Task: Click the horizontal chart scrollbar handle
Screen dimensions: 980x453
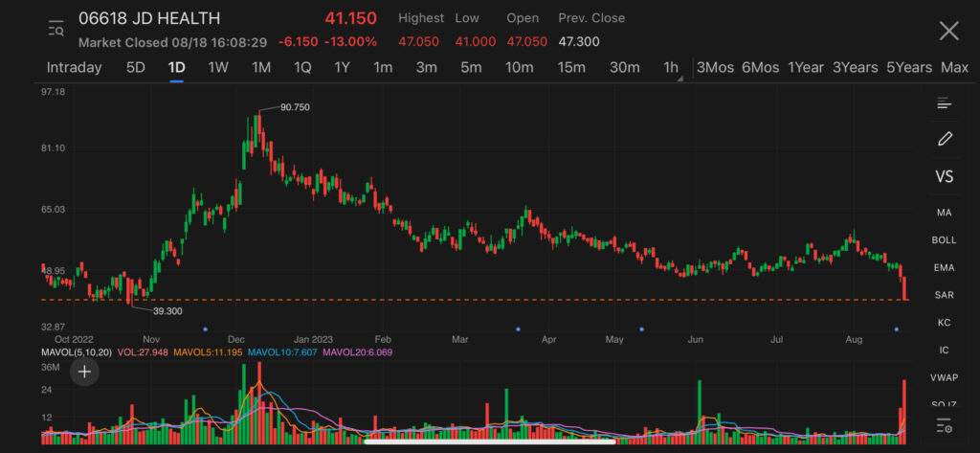Action: [489, 442]
